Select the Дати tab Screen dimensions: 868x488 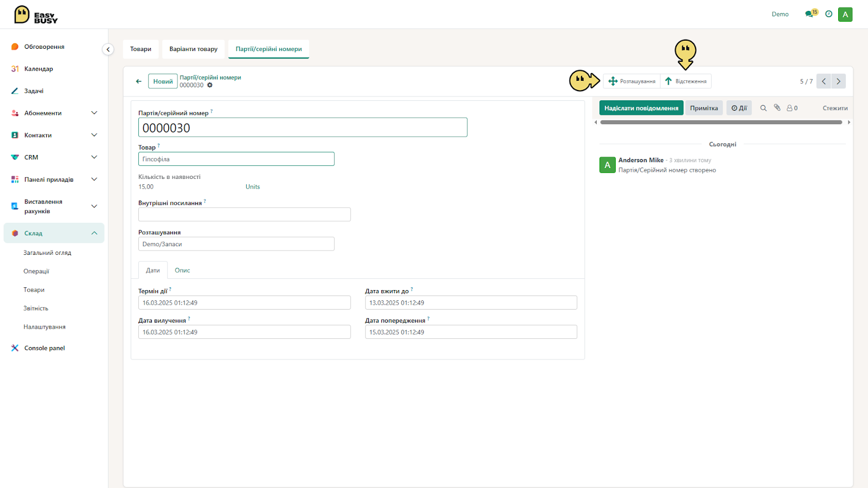pyautogui.click(x=153, y=270)
